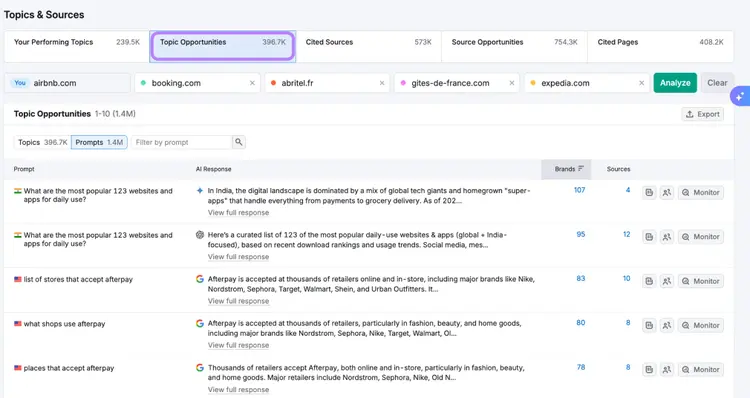Screen dimensions: 750x398
Task: Open 107 brands count link
Action: (579, 190)
